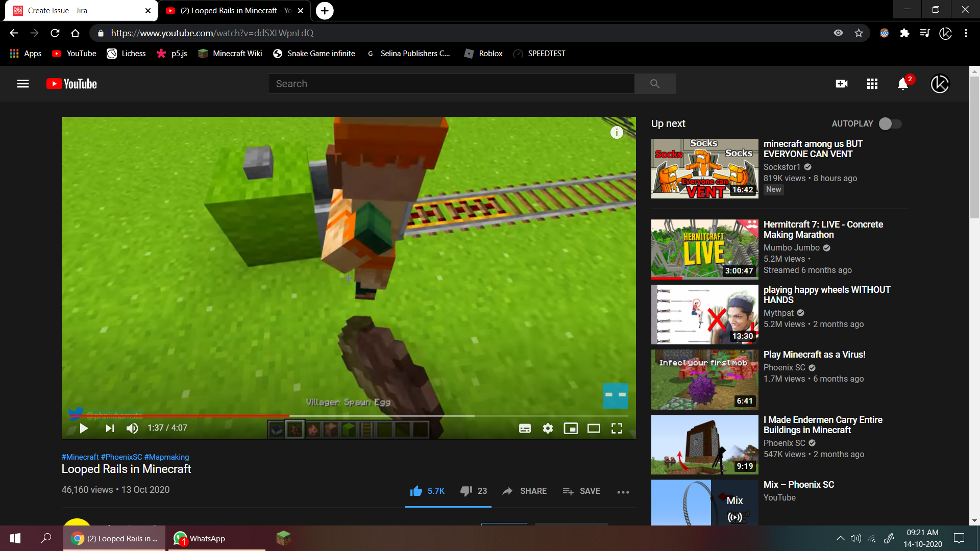Switch to theater mode
The width and height of the screenshot is (980, 551).
(594, 429)
